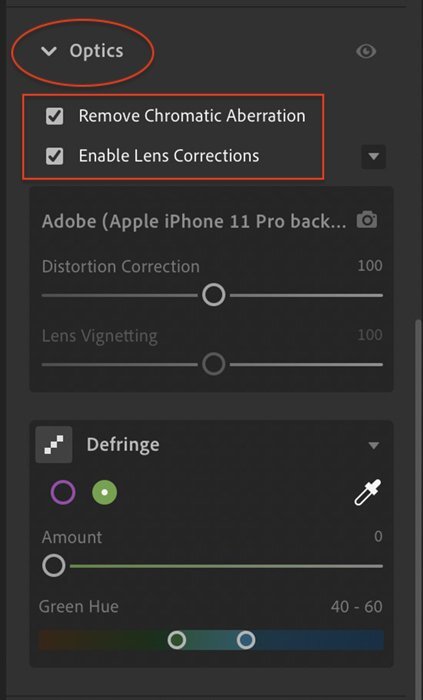Select the purple fringe color circle
The height and width of the screenshot is (700, 423).
(63, 492)
